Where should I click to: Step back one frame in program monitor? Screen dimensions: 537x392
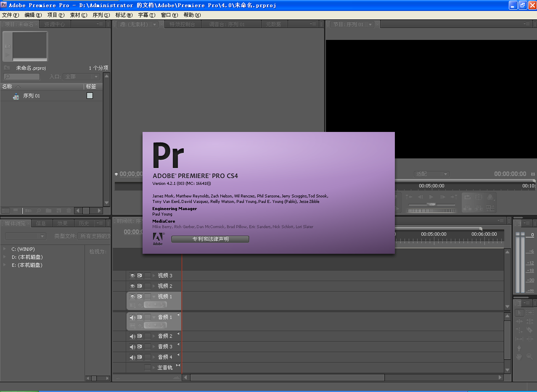click(x=420, y=197)
